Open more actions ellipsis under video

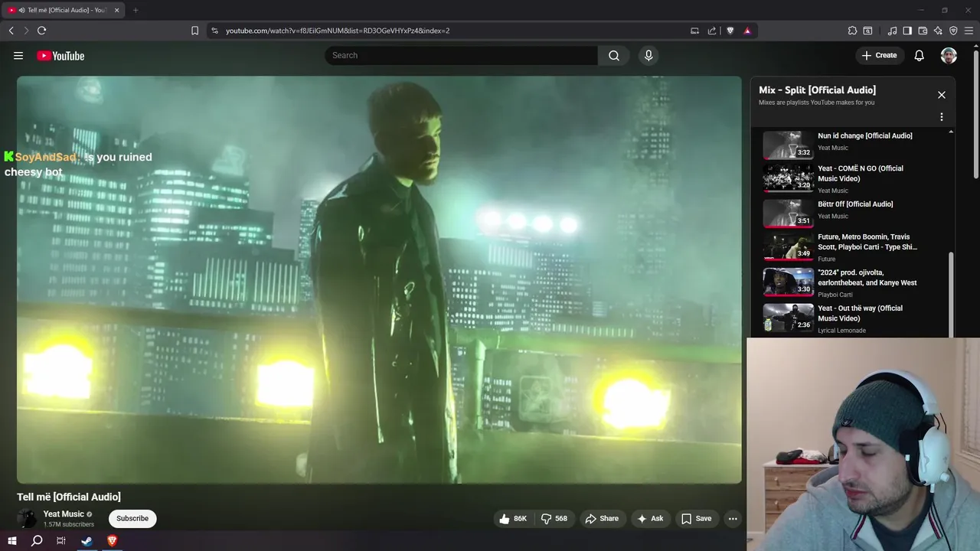(733, 518)
